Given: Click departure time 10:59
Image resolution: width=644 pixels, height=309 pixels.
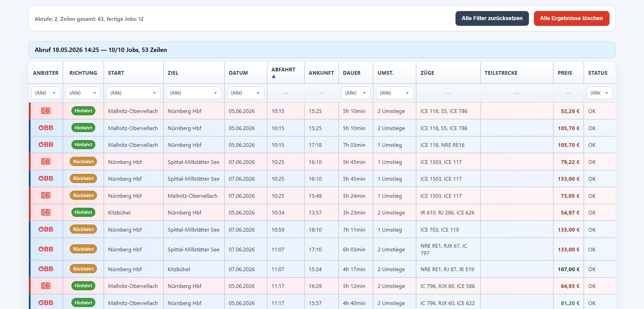Looking at the screenshot, I should (x=278, y=230).
